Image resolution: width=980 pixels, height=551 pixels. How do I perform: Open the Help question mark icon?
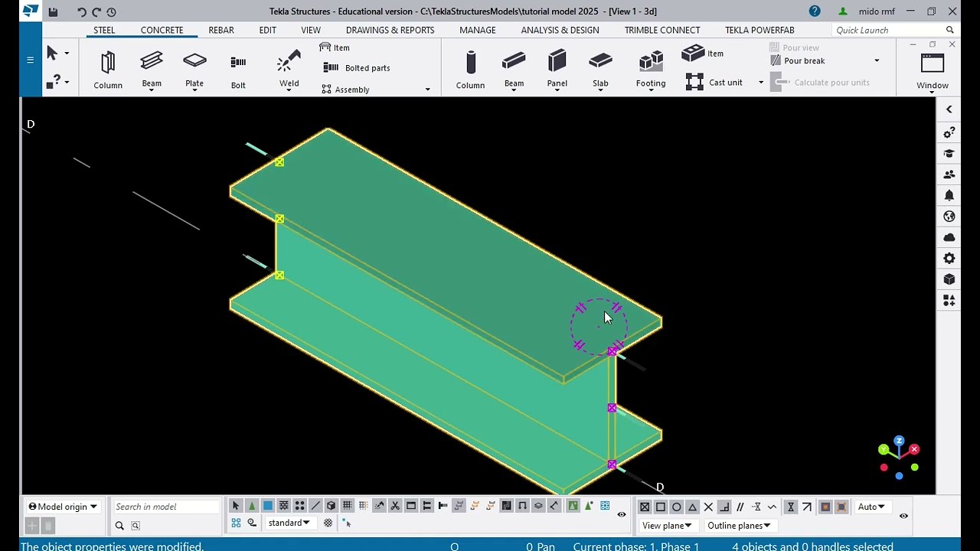[x=815, y=11]
